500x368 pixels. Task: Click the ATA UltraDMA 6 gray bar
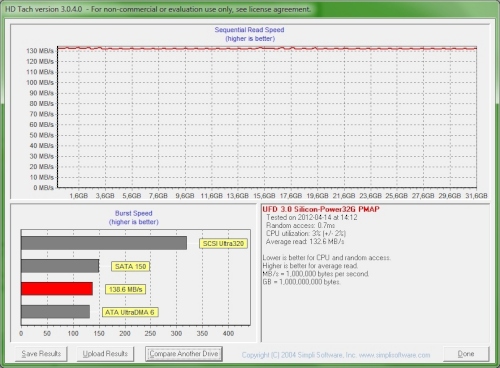pyautogui.click(x=55, y=312)
